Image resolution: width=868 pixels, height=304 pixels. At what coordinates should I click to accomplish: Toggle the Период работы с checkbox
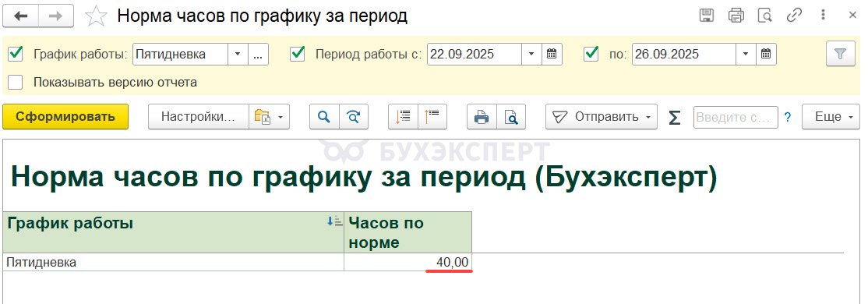298,54
